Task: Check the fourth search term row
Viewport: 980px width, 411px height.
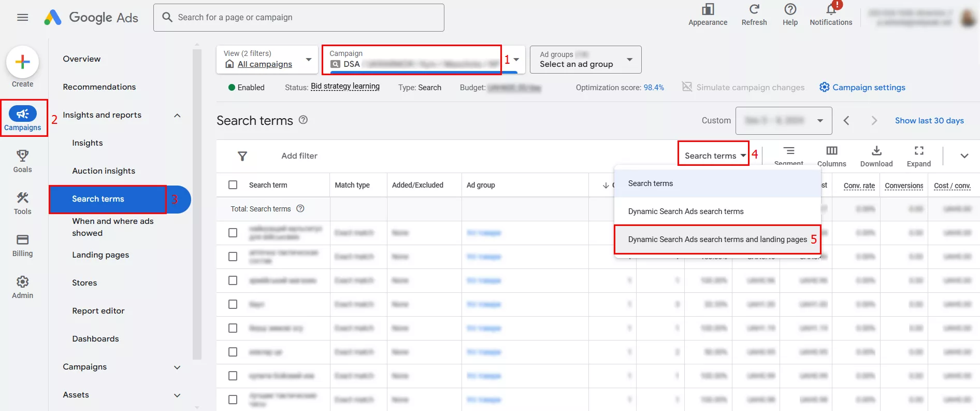Action: pyautogui.click(x=233, y=304)
